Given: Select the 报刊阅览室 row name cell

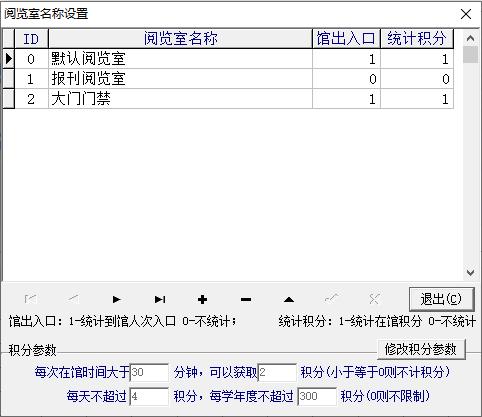Looking at the screenshot, I should (180, 79).
